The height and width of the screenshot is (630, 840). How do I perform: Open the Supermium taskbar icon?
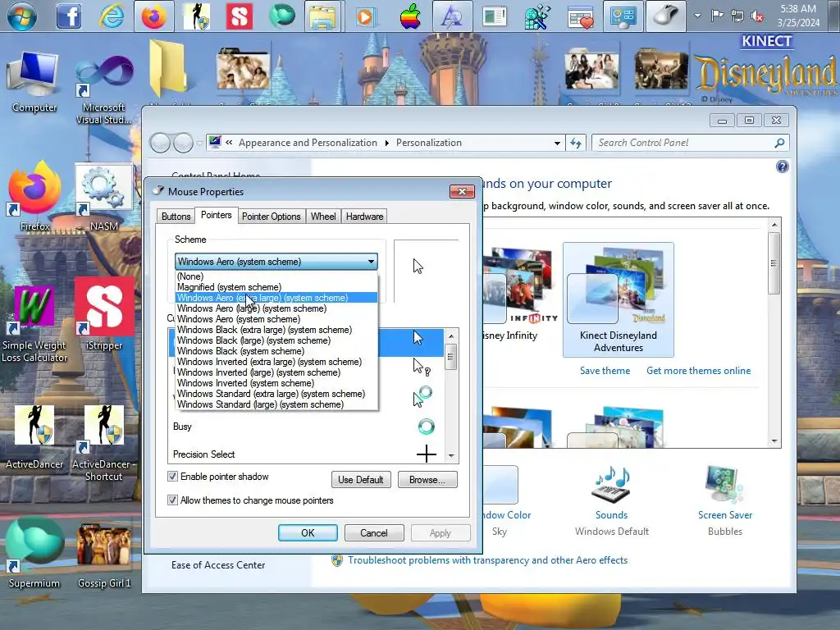pyautogui.click(x=282, y=16)
